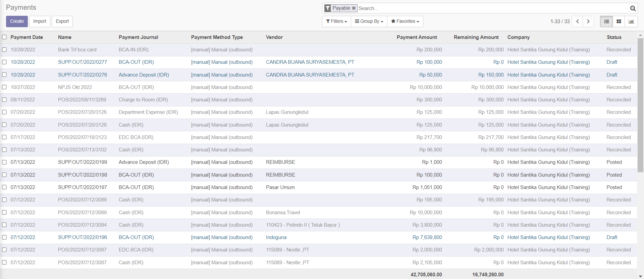Click the Indoguna vendor cell
Image resolution: width=644 pixels, height=279 pixels.
pyautogui.click(x=276, y=237)
